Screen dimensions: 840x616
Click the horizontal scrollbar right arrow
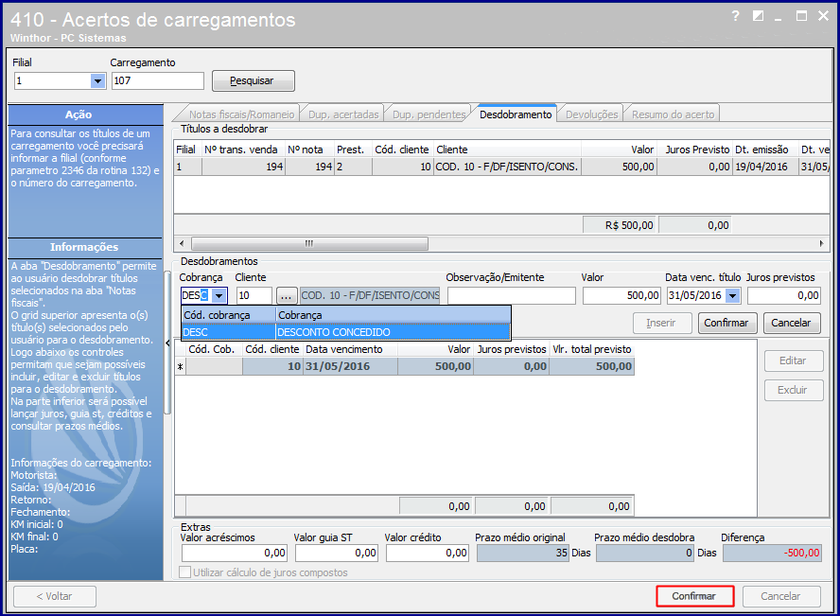coord(821,244)
